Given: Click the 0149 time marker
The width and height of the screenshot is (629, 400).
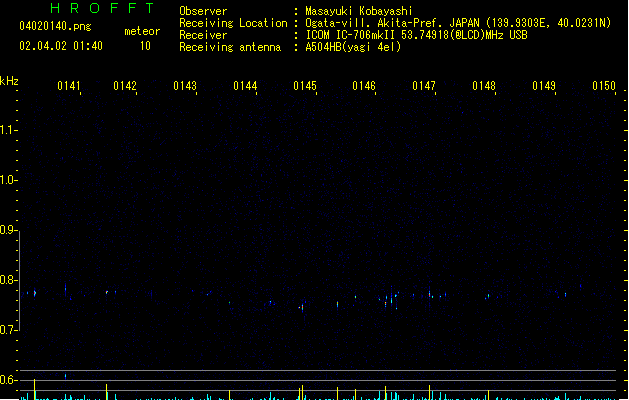Looking at the screenshot, I should point(544,86).
